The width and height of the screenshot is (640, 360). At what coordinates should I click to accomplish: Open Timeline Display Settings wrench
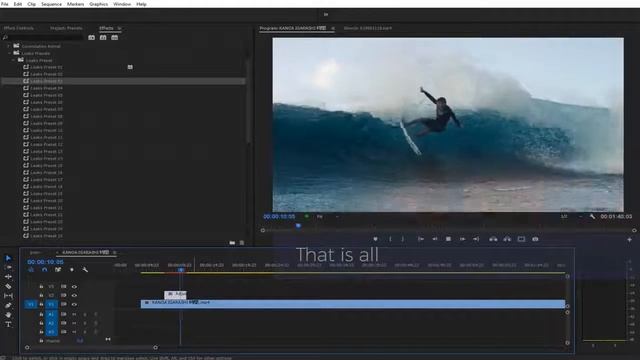[x=85, y=270]
